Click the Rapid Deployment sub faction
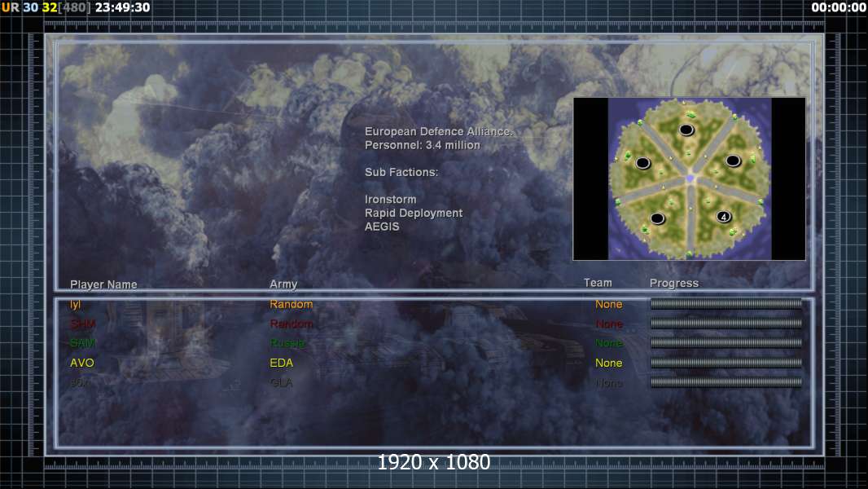 point(414,214)
